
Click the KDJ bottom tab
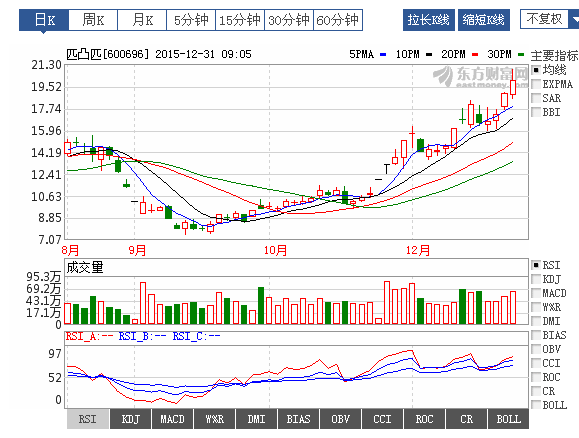tap(130, 419)
